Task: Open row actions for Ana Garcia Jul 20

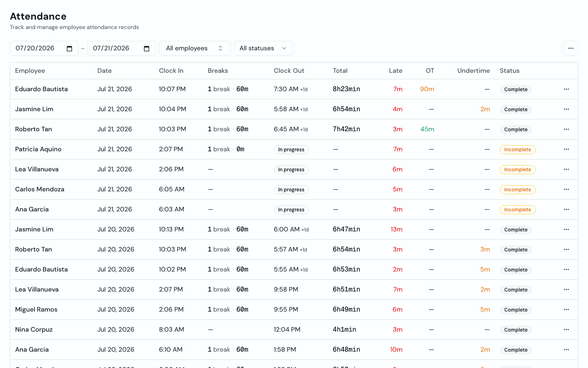Action: tap(566, 350)
